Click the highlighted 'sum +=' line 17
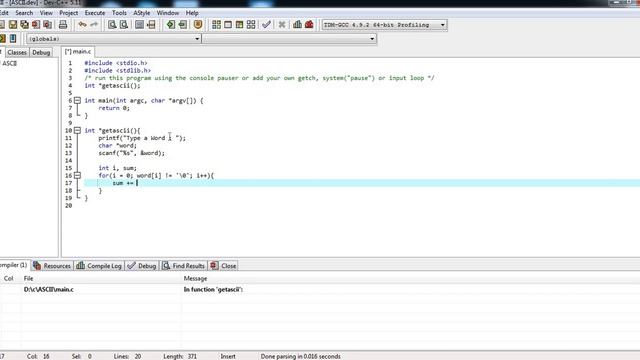Viewport: 640px width, 360px height. [x=362, y=183]
